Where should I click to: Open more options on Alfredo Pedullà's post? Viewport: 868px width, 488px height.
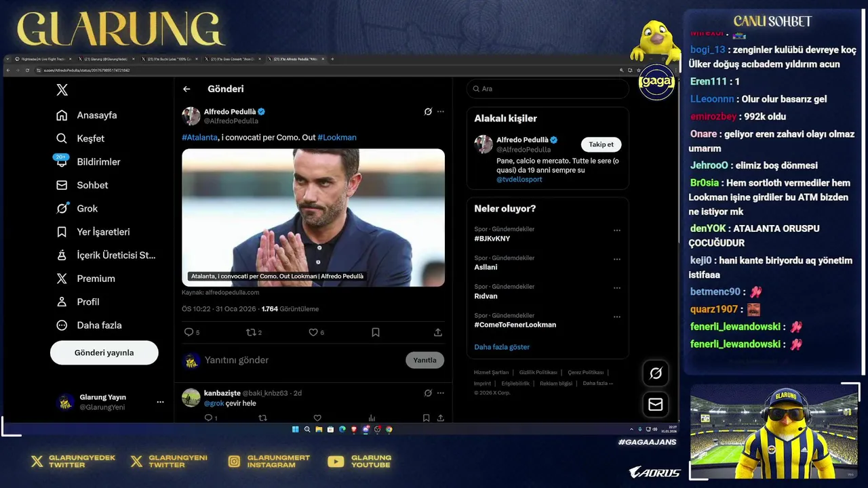coord(441,111)
